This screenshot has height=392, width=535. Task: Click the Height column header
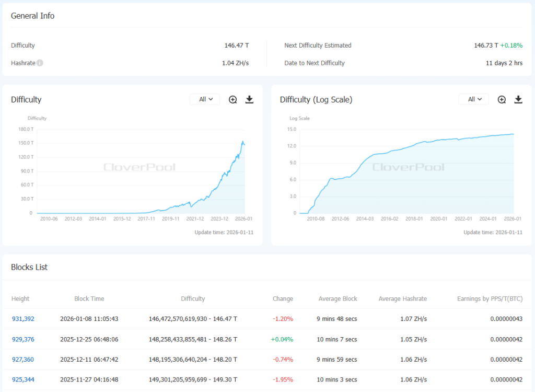(x=20, y=299)
